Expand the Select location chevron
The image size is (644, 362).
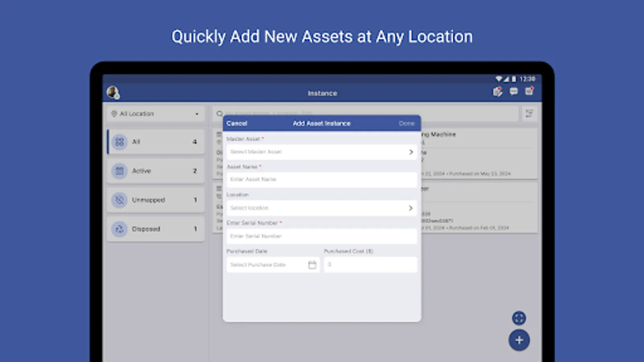pyautogui.click(x=411, y=208)
